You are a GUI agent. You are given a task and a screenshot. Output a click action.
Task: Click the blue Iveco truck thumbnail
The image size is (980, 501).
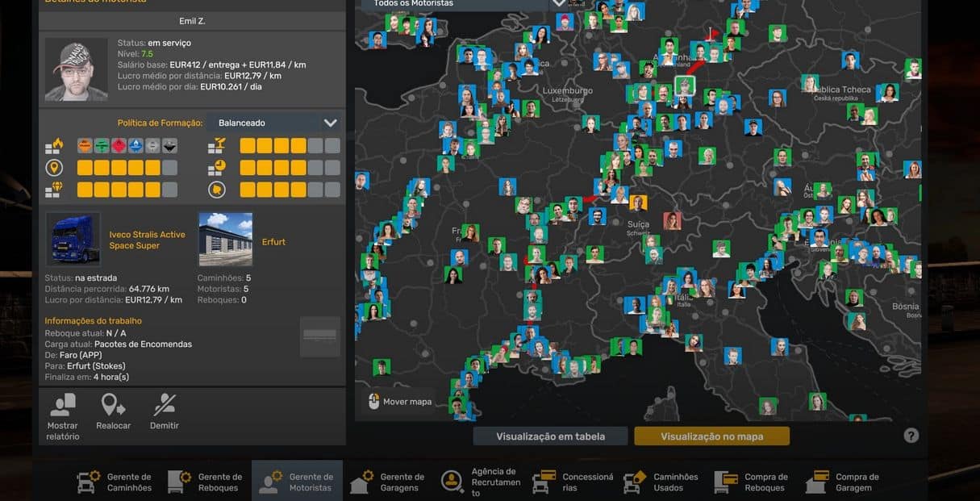point(73,240)
